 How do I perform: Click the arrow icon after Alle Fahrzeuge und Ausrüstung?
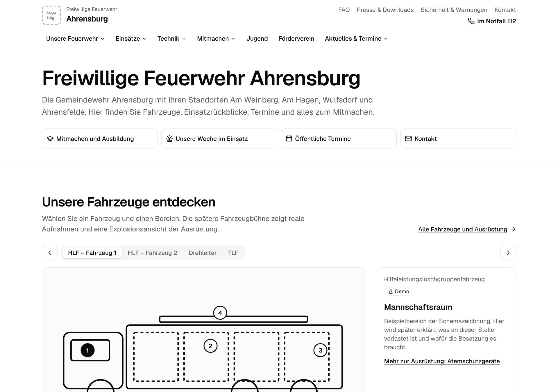513,229
